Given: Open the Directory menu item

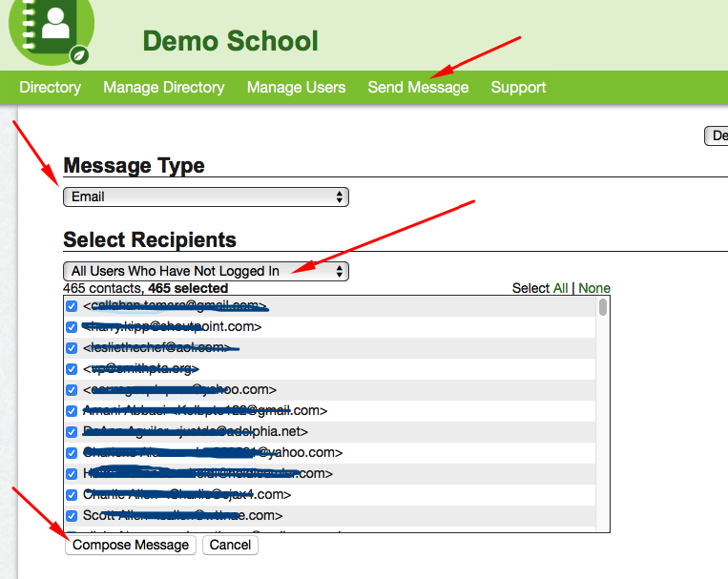Looking at the screenshot, I should [x=50, y=87].
